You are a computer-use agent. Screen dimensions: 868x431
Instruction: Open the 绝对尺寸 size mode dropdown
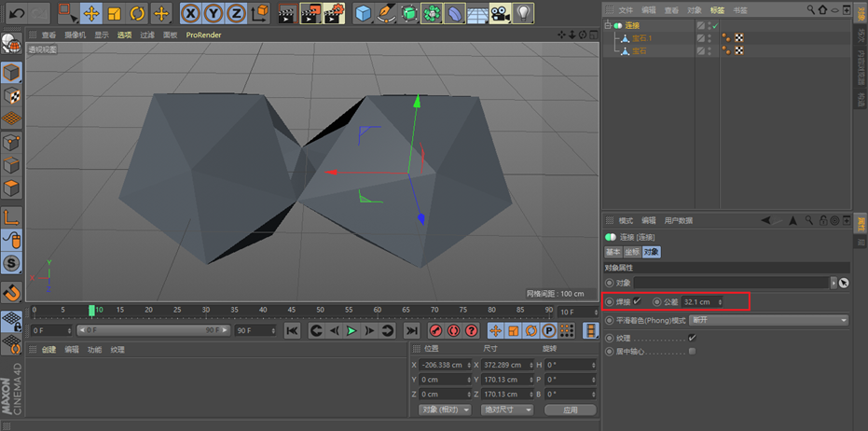(x=507, y=410)
